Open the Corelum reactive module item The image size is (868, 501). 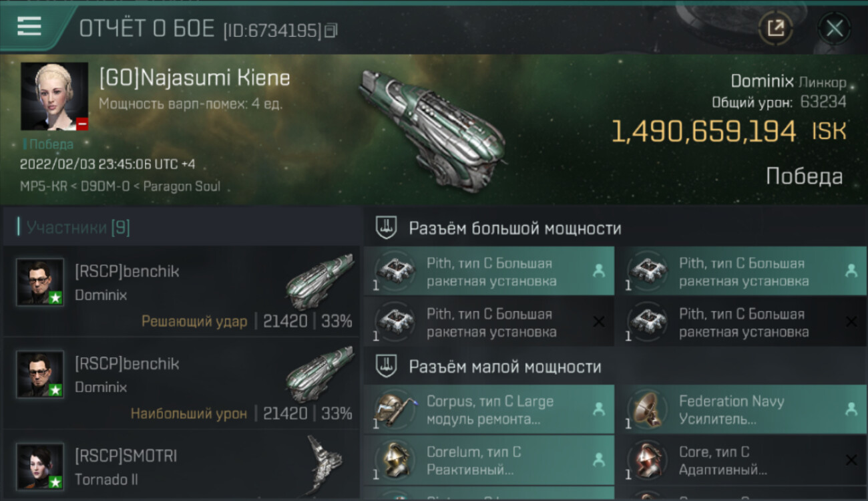click(489, 460)
